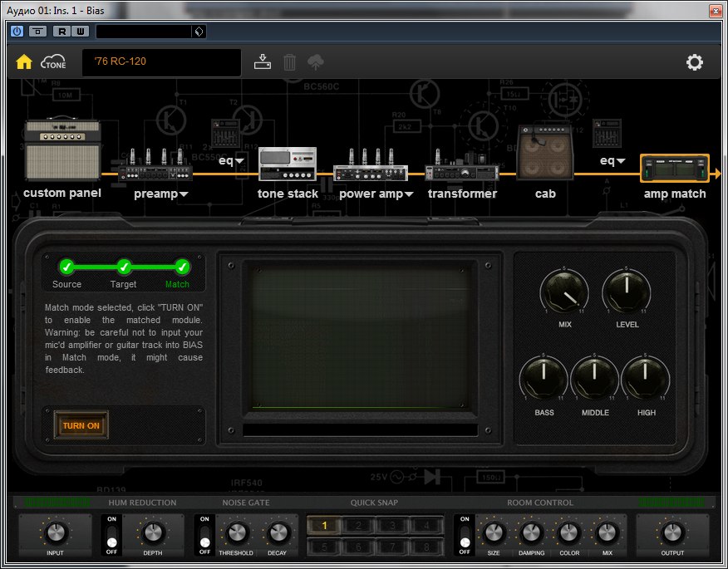Image resolution: width=728 pixels, height=569 pixels.
Task: Click the trash delete preset icon
Action: coord(289,62)
